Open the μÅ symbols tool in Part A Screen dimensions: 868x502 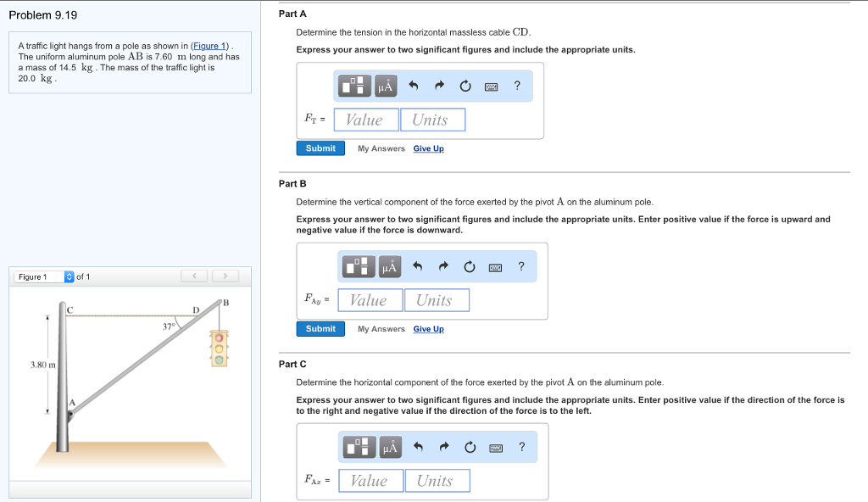(385, 86)
